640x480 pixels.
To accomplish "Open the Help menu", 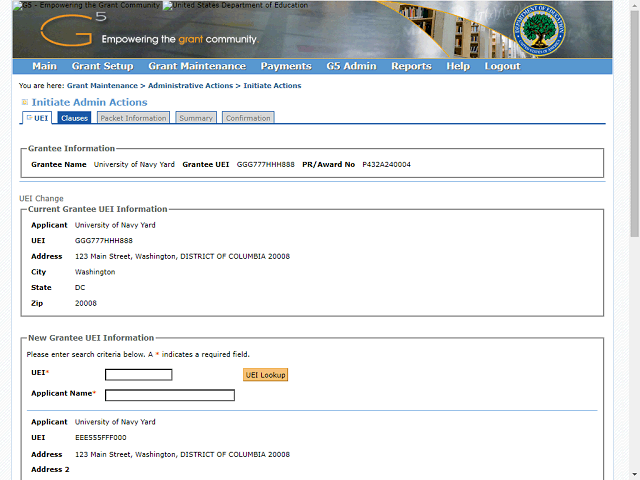I will 458,66.
